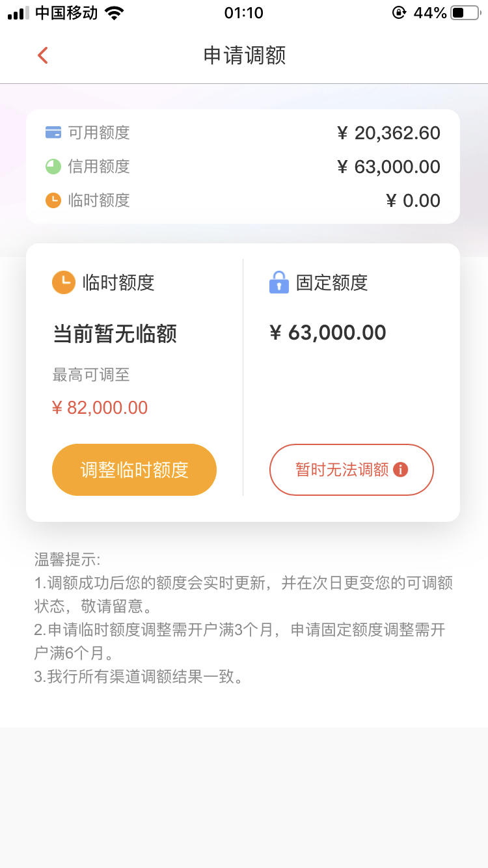This screenshot has height=868, width=488.
Task: Tap the orange 调整临时额度 button
Action: [134, 470]
